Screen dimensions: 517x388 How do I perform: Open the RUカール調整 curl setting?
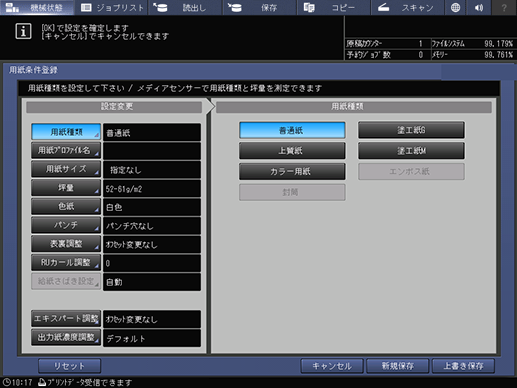66,262
